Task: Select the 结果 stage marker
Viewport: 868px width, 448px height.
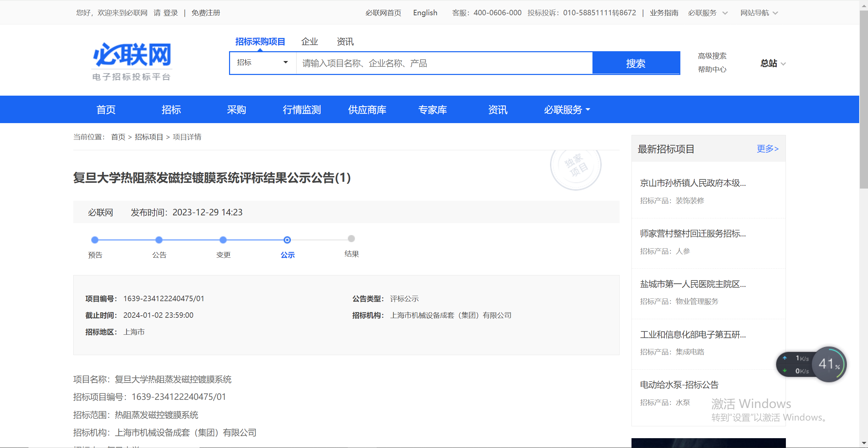Action: pos(352,239)
